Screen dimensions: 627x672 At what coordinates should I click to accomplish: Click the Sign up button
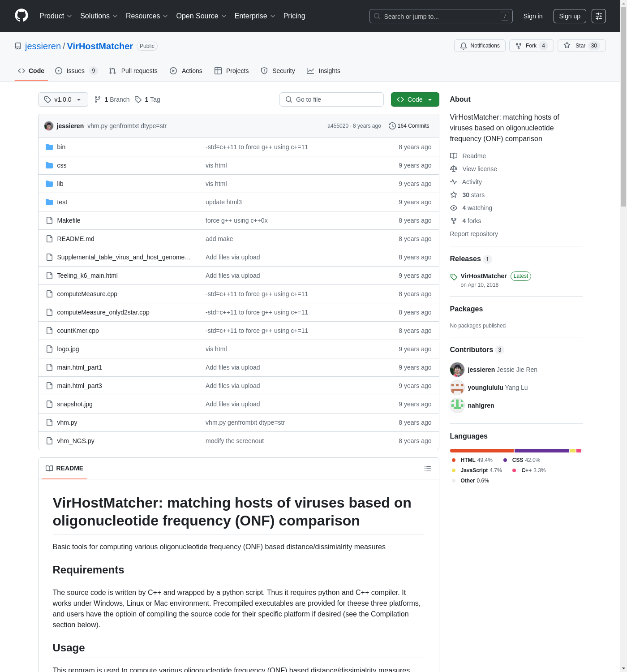pos(569,16)
